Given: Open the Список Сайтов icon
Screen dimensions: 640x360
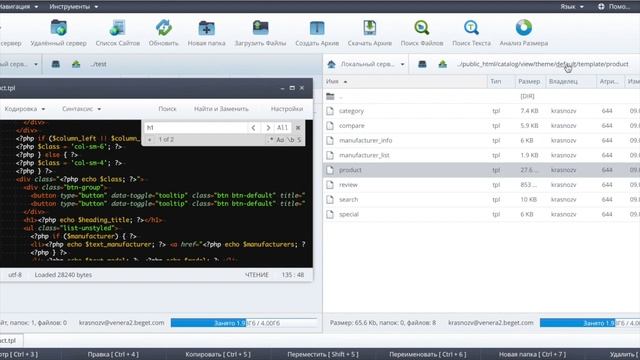Looking at the screenshot, I should coord(118,28).
